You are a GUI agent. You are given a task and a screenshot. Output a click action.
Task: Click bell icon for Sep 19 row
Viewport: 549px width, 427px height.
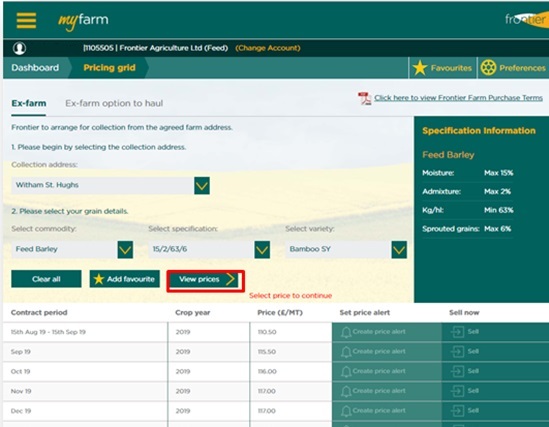[346, 352]
